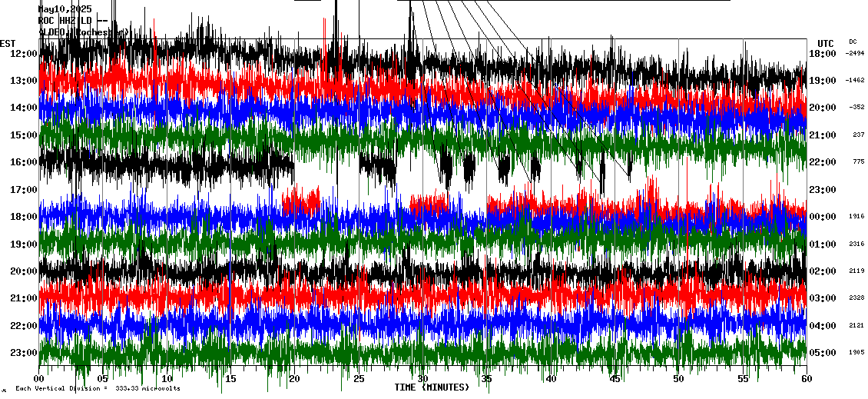868x399 pixels.
Task: Click the 12:00 EST row label
Action: pyautogui.click(x=25, y=54)
